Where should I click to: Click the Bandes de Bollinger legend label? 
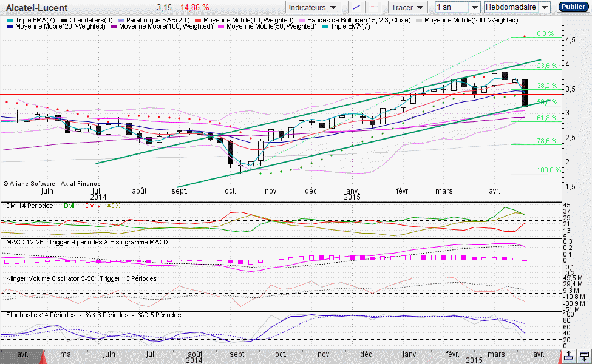359,20
